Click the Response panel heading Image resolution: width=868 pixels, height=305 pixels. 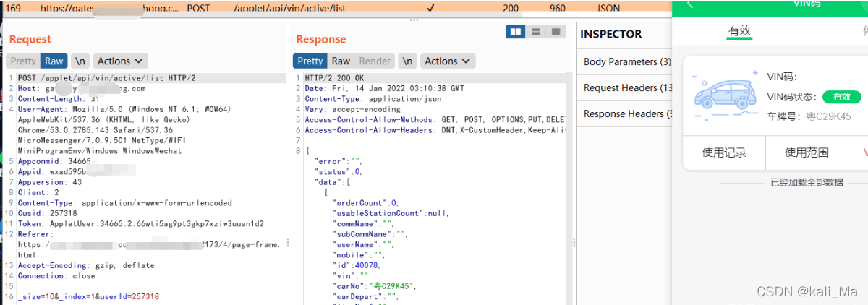tap(321, 39)
